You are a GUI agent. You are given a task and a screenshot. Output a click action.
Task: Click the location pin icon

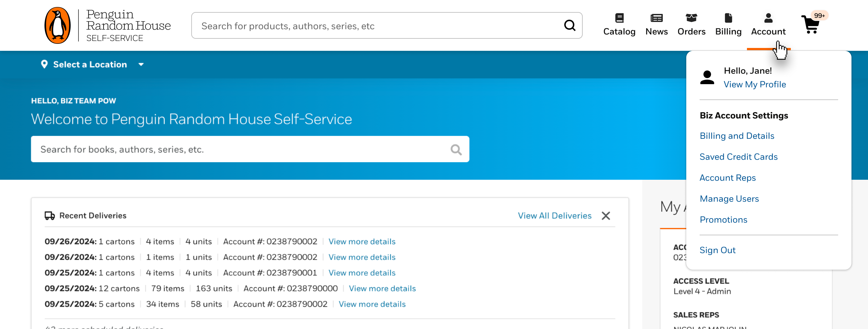(44, 64)
